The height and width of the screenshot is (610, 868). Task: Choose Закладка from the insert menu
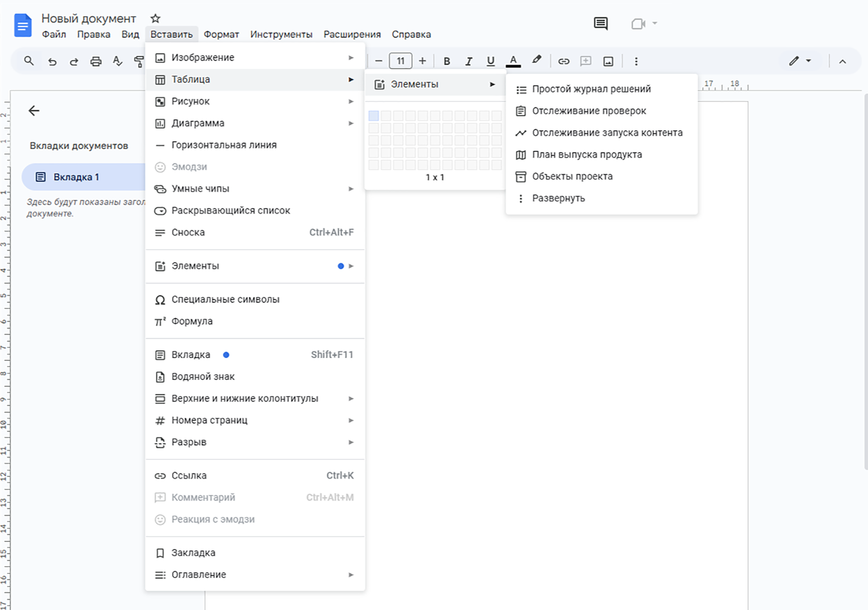(255, 553)
